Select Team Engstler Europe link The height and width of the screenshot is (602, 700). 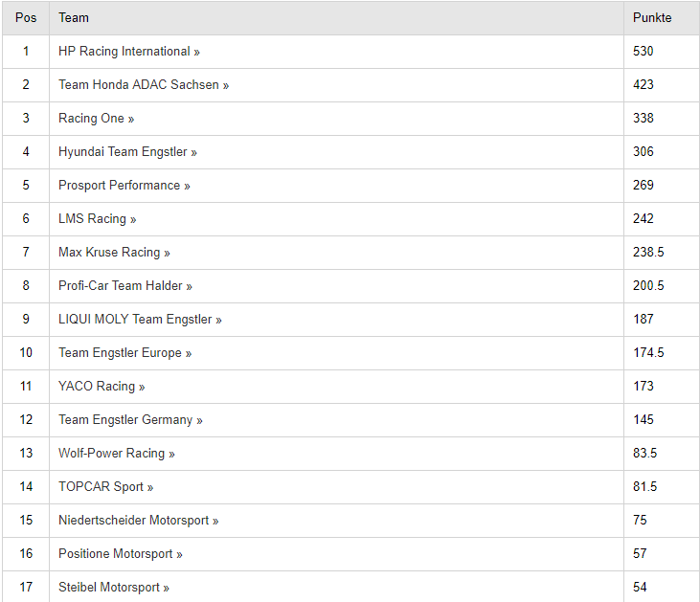click(x=124, y=353)
